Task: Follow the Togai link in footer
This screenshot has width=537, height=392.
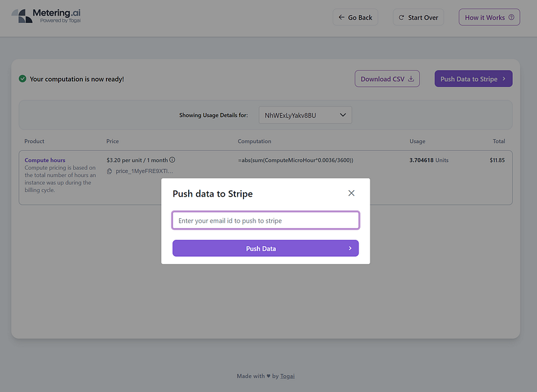Action: tap(287, 376)
